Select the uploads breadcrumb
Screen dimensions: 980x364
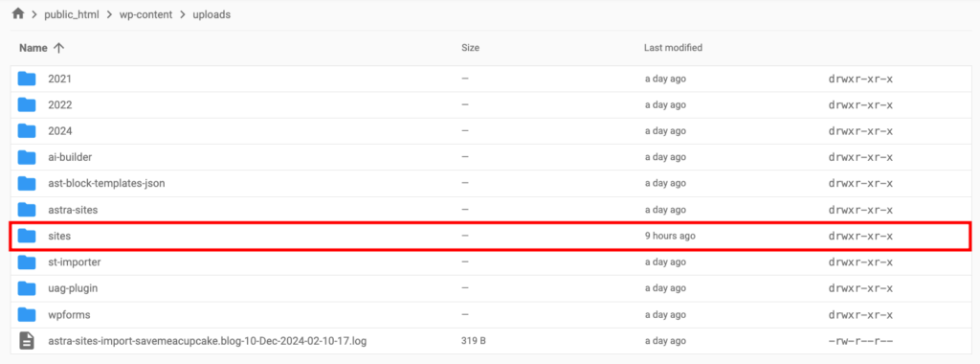[x=212, y=14]
